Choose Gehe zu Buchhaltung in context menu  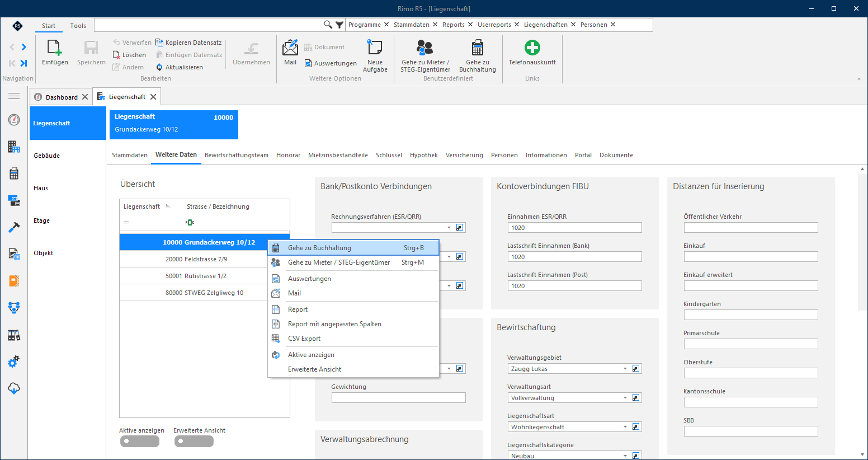coord(353,248)
